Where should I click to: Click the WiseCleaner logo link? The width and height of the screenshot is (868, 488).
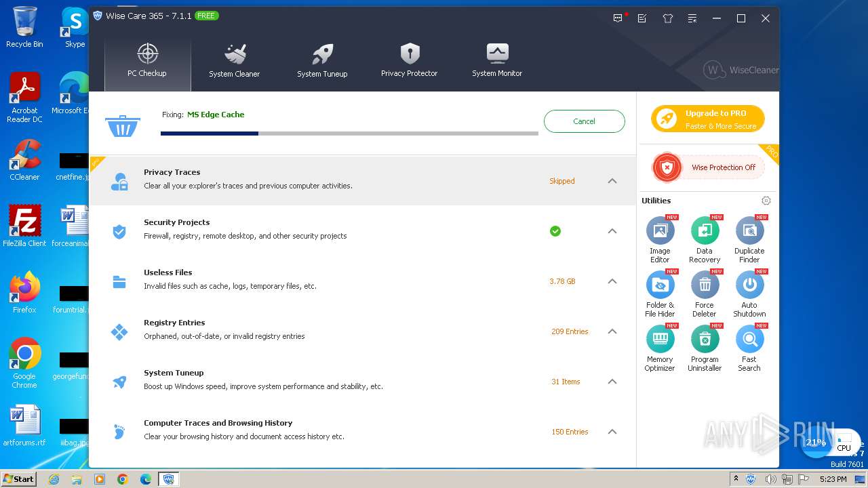coord(741,70)
